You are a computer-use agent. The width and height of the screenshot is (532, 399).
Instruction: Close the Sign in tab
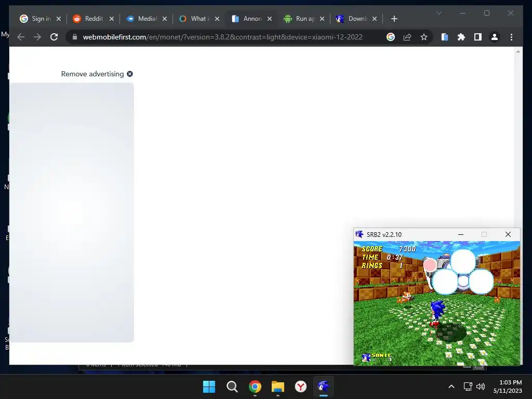tap(59, 19)
